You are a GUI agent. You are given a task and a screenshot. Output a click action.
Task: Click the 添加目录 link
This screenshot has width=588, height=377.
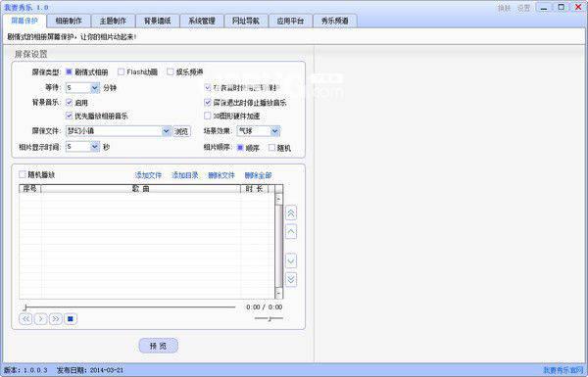[x=184, y=175]
